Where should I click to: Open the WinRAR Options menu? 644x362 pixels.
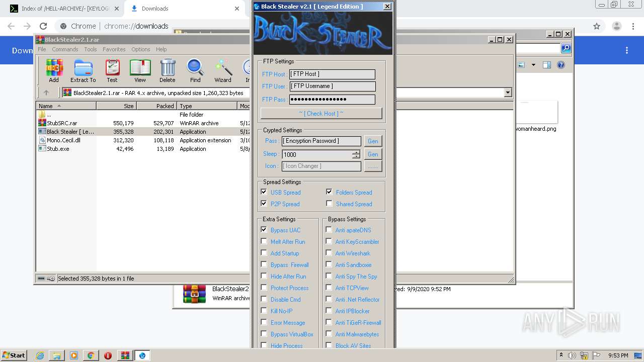pyautogui.click(x=141, y=49)
